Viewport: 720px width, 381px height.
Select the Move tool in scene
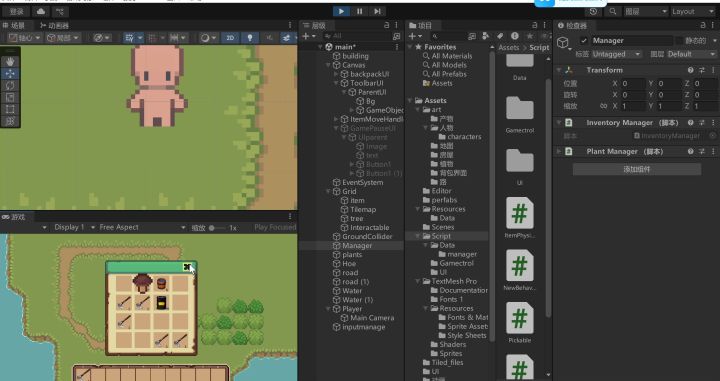click(10, 73)
